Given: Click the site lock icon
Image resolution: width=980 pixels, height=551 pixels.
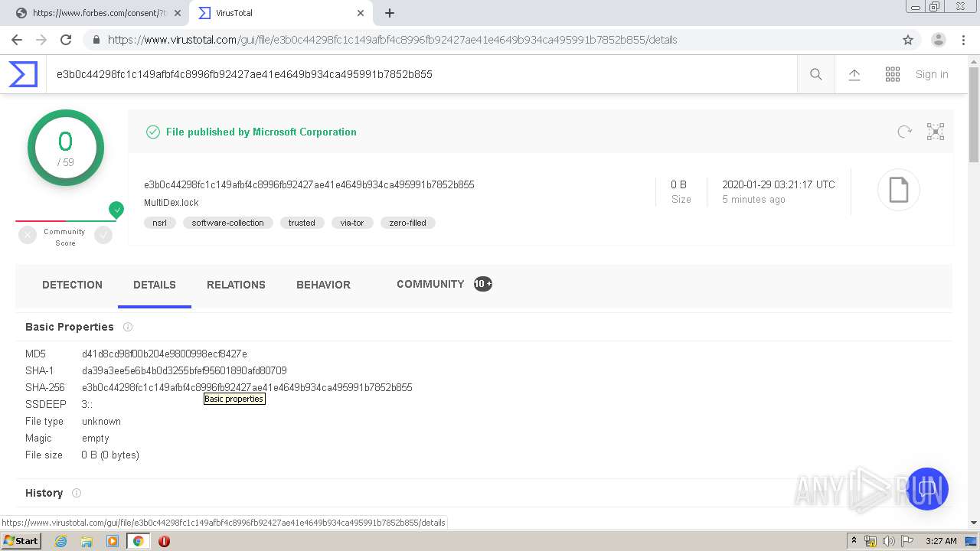Looking at the screenshot, I should pos(96,40).
